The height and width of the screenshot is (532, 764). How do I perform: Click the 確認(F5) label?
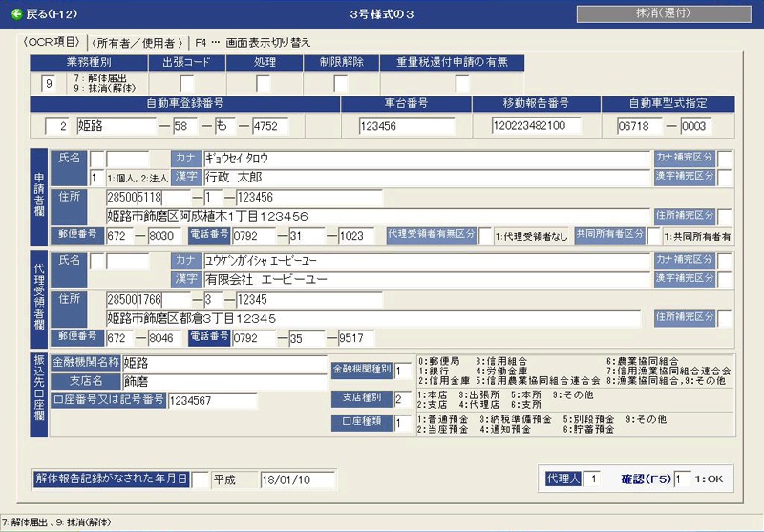pyautogui.click(x=647, y=479)
